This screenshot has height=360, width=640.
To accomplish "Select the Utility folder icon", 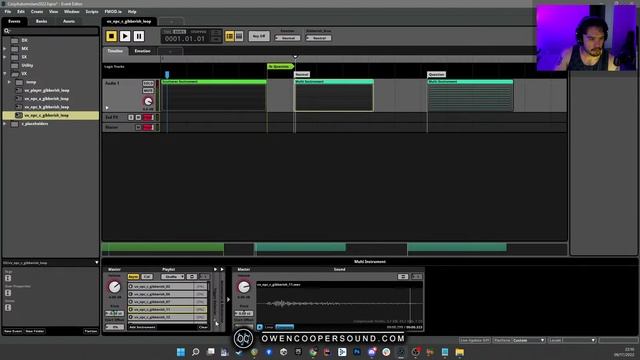I will click(x=15, y=65).
